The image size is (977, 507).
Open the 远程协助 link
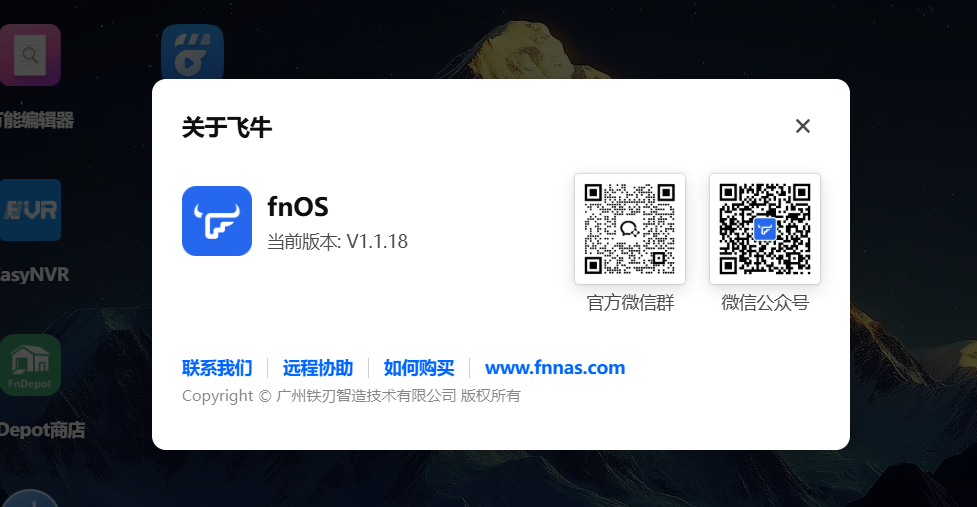(x=318, y=368)
